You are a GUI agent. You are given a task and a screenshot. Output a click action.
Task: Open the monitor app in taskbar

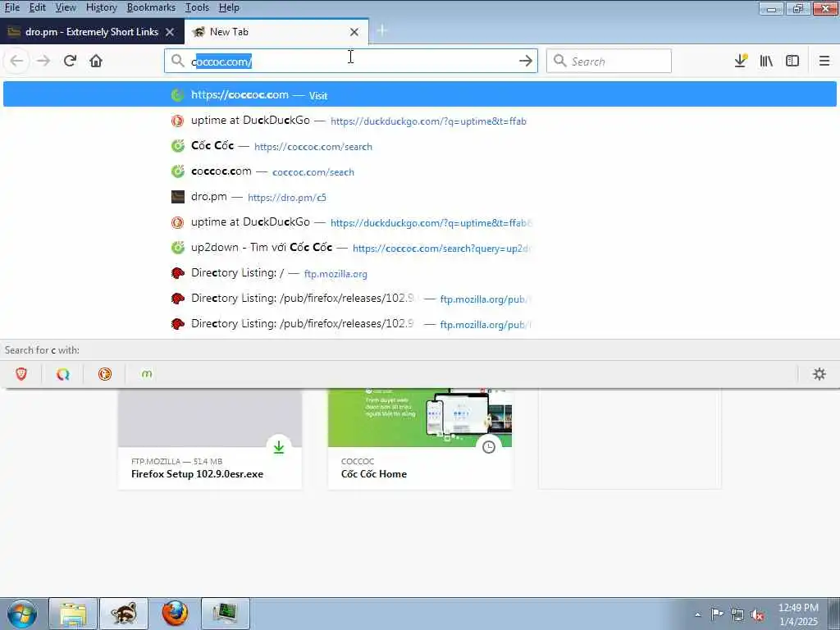click(226, 614)
